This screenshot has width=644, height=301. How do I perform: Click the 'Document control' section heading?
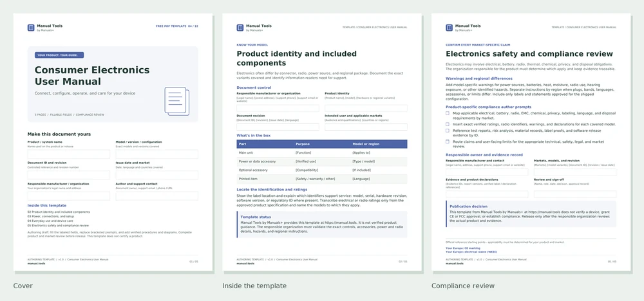tap(254, 87)
